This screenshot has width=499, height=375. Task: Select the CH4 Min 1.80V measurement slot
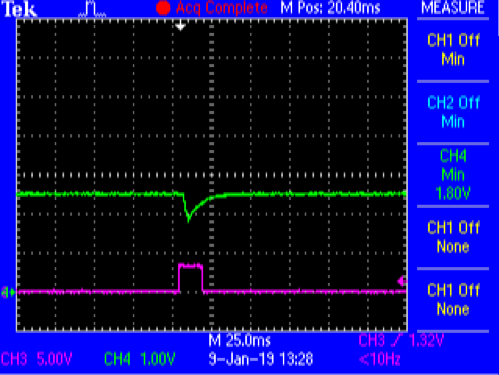tap(453, 175)
